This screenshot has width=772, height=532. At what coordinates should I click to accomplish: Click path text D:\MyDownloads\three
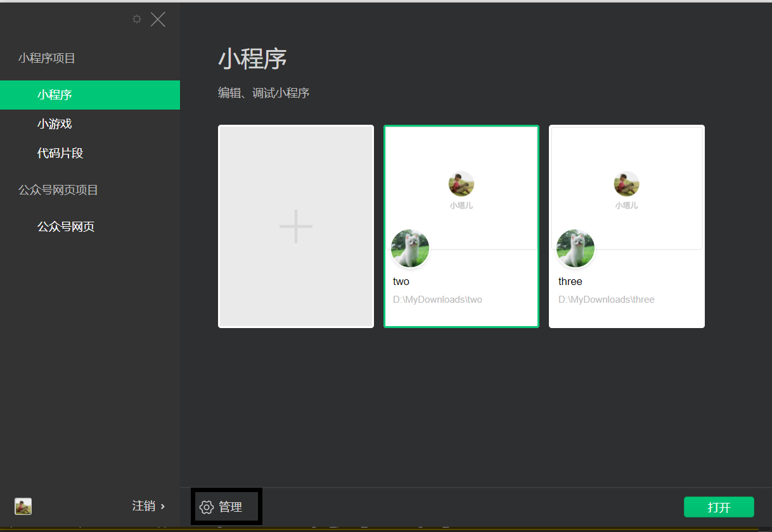click(x=607, y=300)
